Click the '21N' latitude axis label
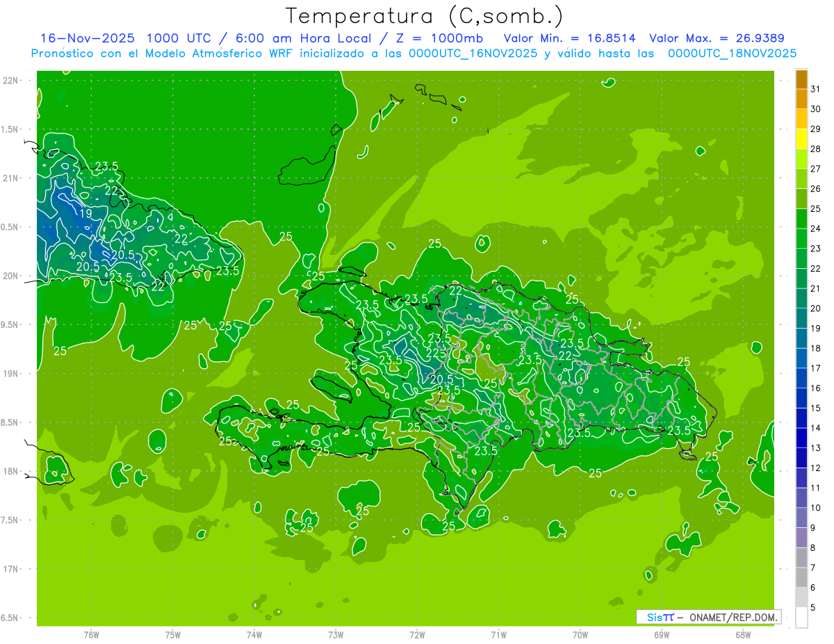 pos(10,178)
